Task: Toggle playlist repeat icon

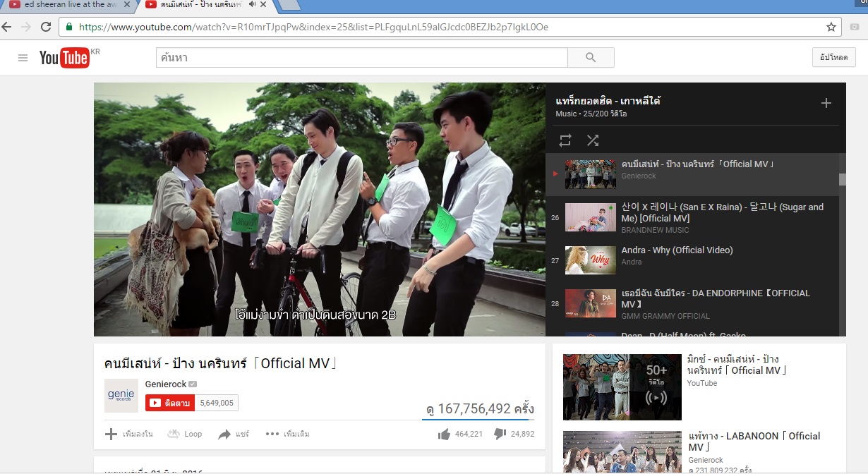Action: (x=565, y=140)
